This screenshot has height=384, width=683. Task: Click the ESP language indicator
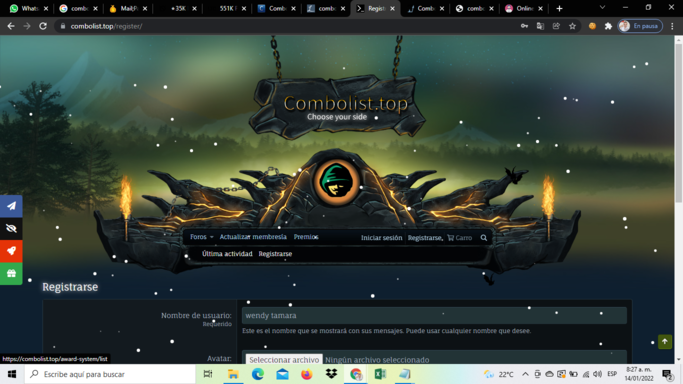tap(612, 374)
